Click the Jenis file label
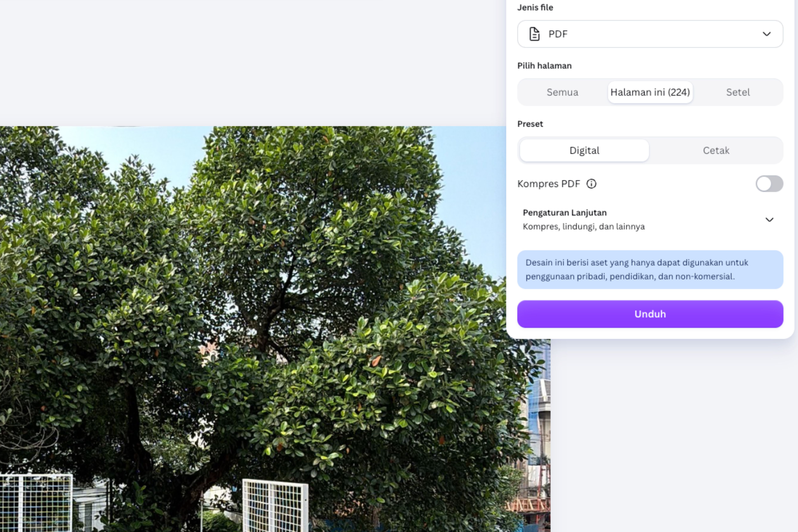The height and width of the screenshot is (532, 798). coord(535,7)
